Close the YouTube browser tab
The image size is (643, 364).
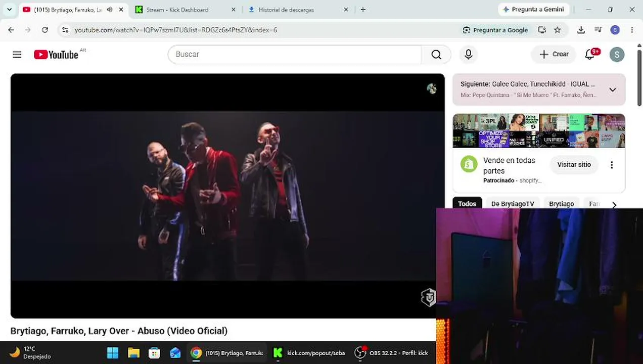[x=121, y=10]
